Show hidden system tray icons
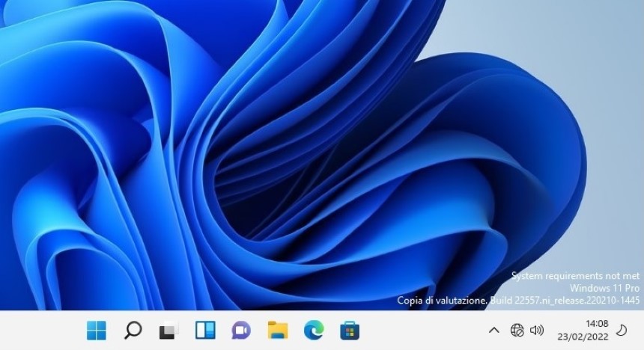The width and height of the screenshot is (644, 350). click(494, 330)
